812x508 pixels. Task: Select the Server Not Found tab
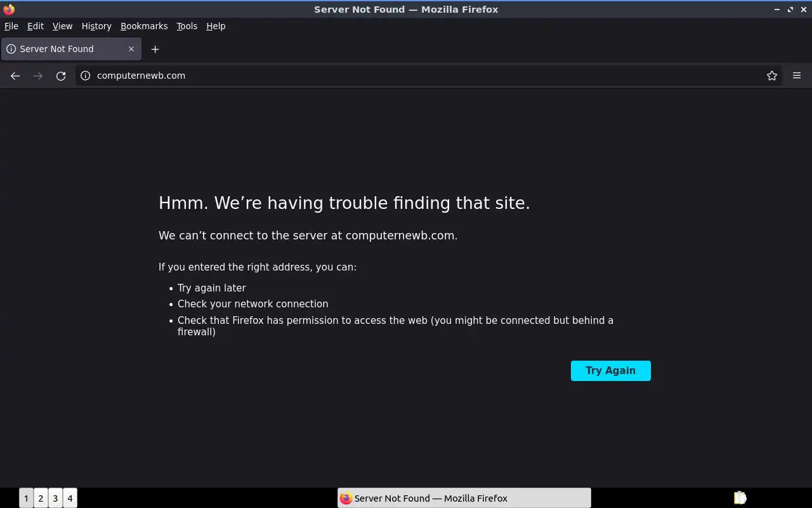[71, 49]
